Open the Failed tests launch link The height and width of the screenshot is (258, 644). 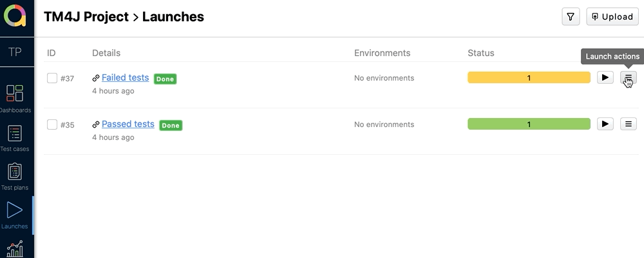pos(125,77)
